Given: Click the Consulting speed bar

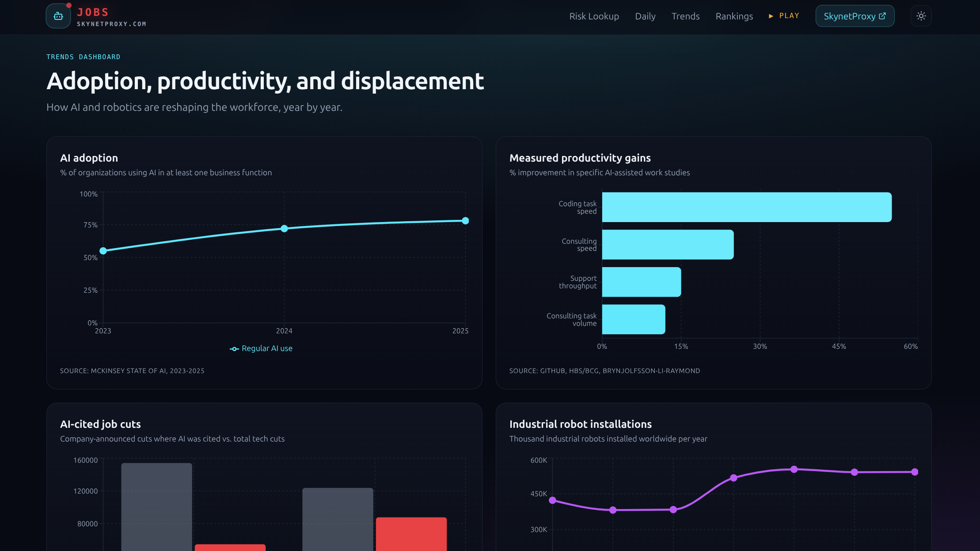Looking at the screenshot, I should click(668, 245).
